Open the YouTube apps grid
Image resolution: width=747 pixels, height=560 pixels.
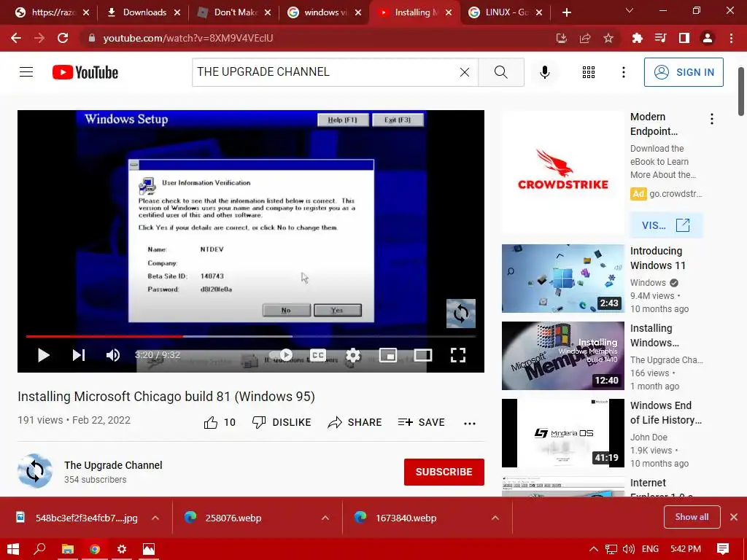point(589,72)
